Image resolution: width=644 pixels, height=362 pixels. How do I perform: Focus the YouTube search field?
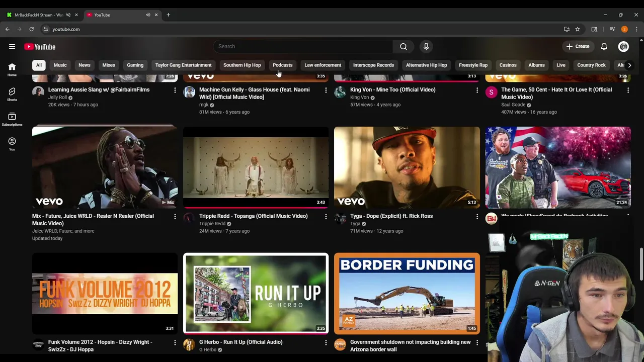[303, 46]
